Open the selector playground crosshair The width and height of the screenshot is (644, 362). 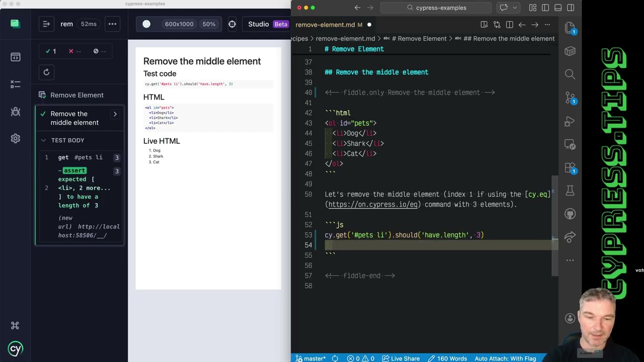tap(232, 24)
